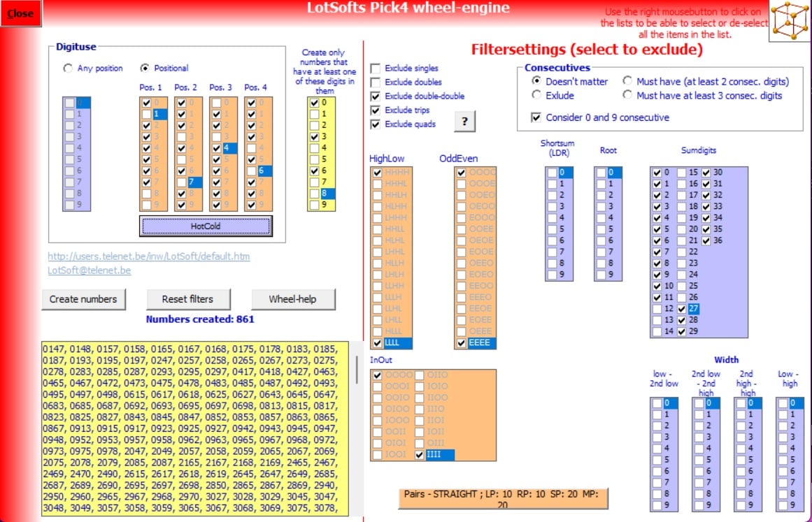Image resolution: width=812 pixels, height=522 pixels.
Task: Uncheck digit 3 in must-have list
Action: pyautogui.click(x=314, y=137)
